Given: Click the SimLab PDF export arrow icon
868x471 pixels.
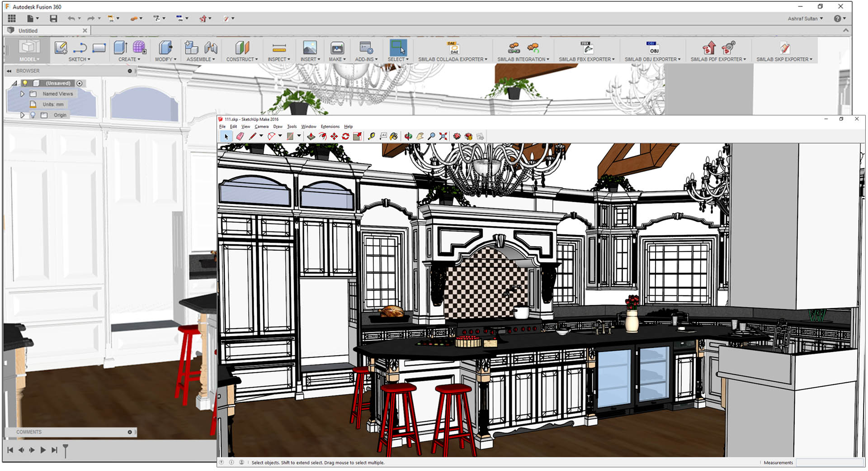Looking at the screenshot, I should click(709, 48).
